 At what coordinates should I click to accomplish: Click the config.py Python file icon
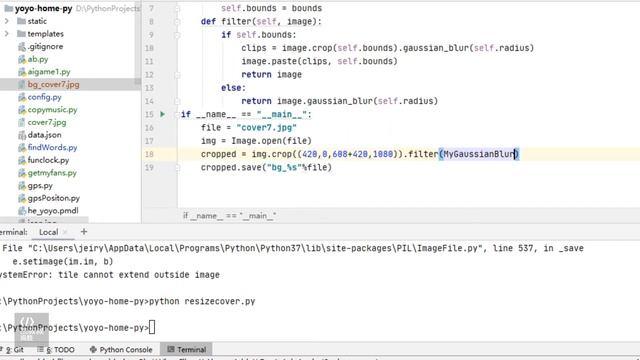[22, 97]
